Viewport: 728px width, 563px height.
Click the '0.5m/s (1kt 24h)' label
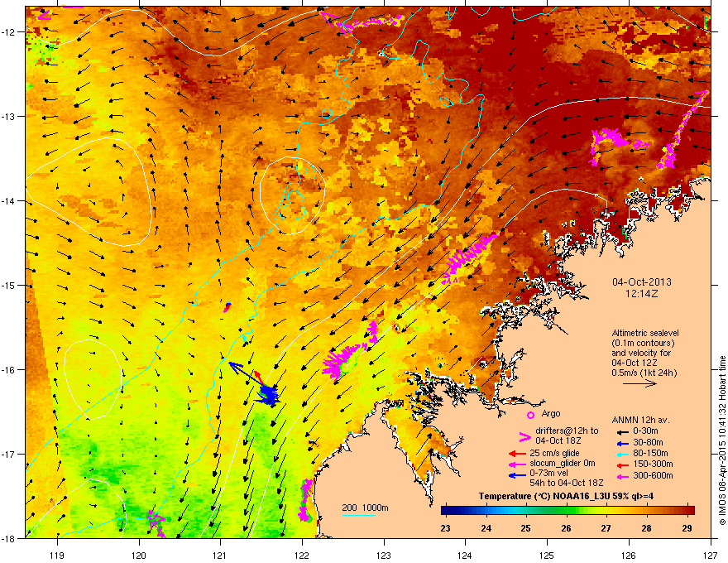644,373
